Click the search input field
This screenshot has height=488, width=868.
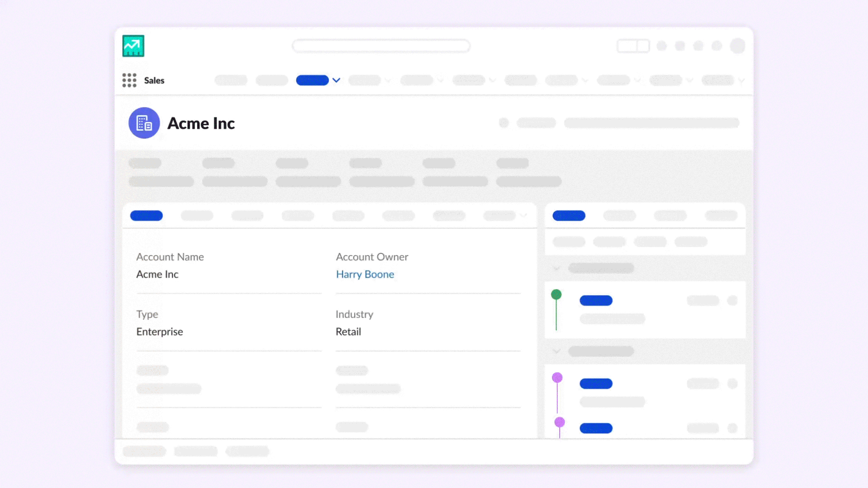click(x=381, y=46)
